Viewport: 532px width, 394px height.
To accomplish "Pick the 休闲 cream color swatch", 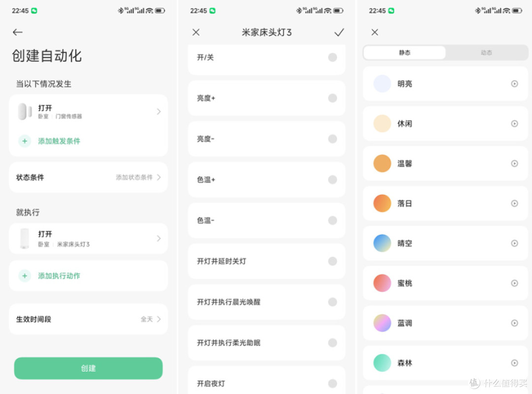I will tap(382, 124).
